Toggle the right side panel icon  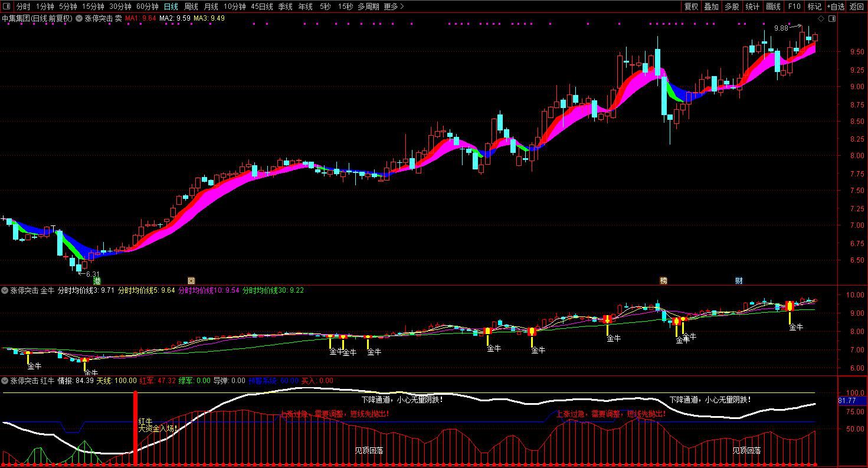832,18
